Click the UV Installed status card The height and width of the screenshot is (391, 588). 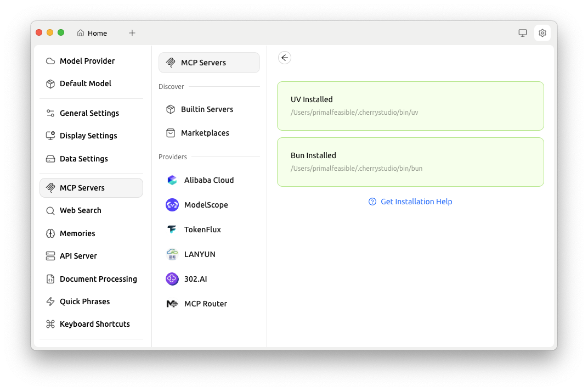(x=410, y=106)
